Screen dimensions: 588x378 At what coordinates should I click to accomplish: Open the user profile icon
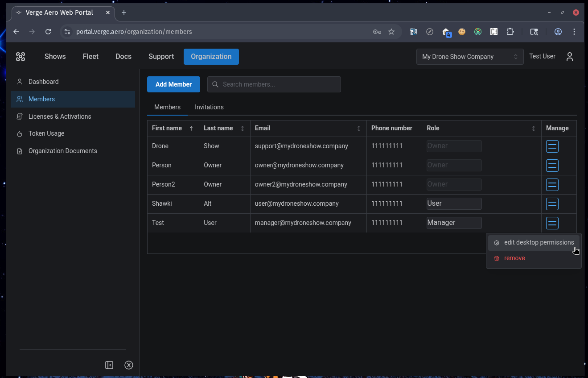569,57
